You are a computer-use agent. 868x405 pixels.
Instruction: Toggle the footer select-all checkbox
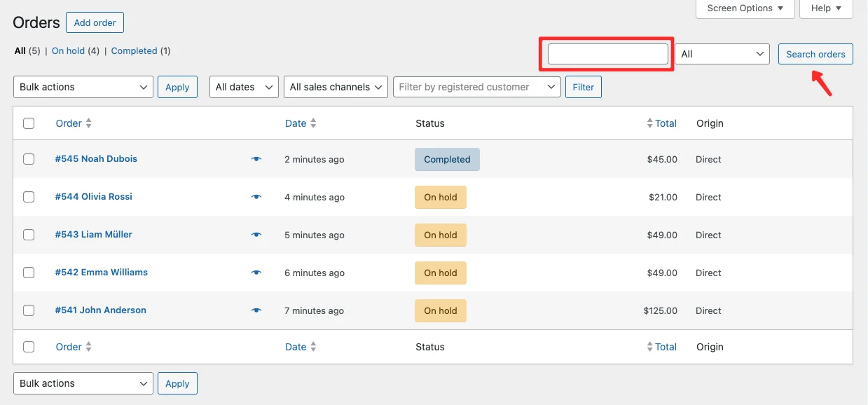(29, 347)
